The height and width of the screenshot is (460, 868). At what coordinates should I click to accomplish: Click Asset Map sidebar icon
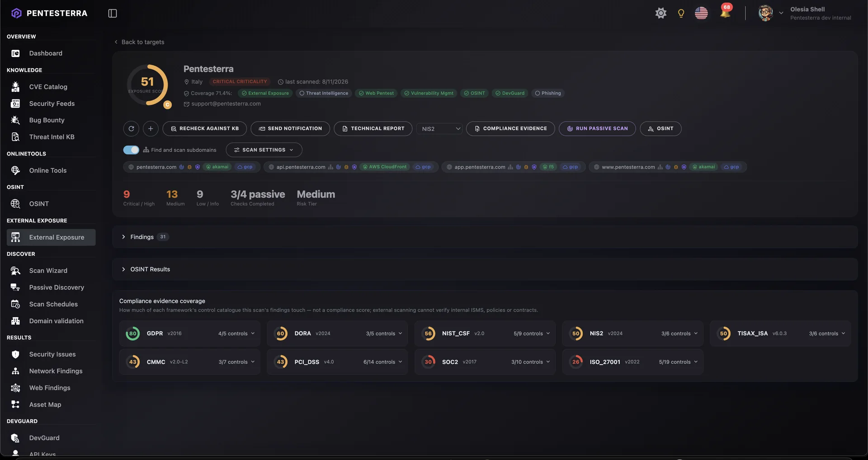15,404
